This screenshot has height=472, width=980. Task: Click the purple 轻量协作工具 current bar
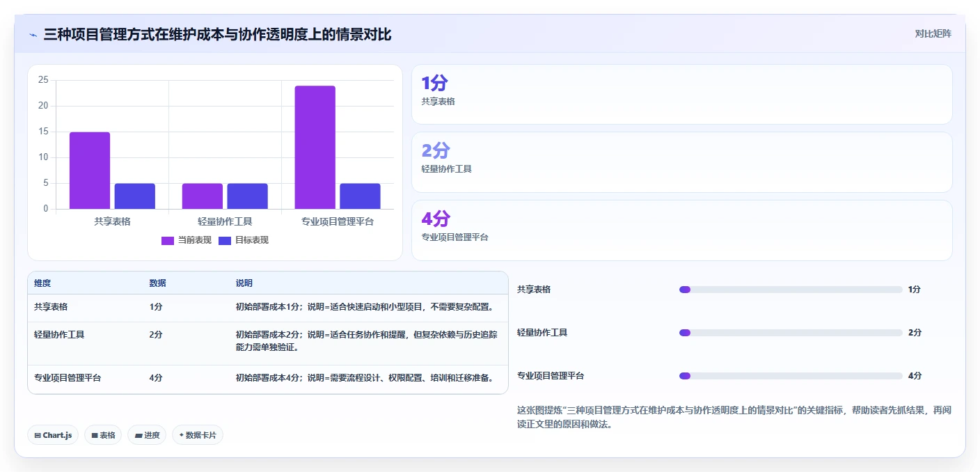point(203,196)
